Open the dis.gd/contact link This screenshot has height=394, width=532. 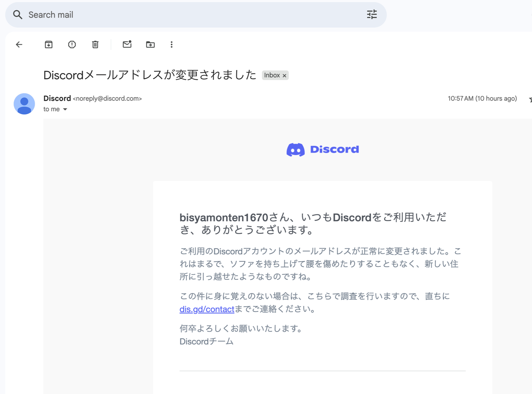(207, 309)
